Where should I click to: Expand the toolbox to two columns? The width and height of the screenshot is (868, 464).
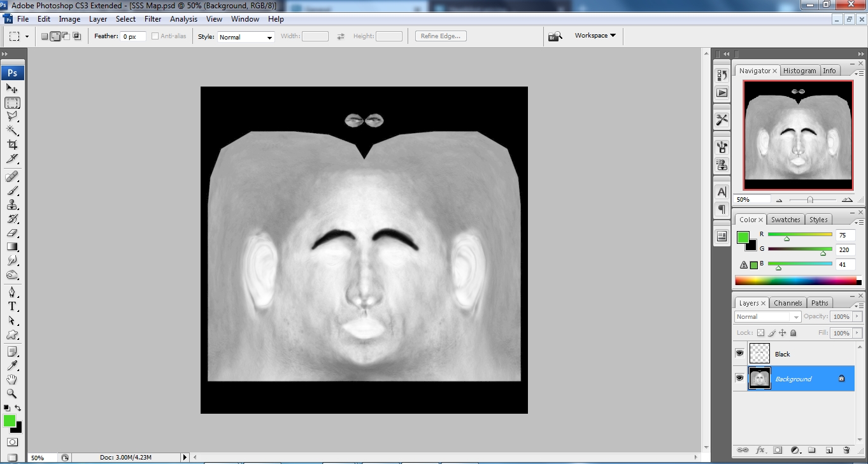[5, 54]
